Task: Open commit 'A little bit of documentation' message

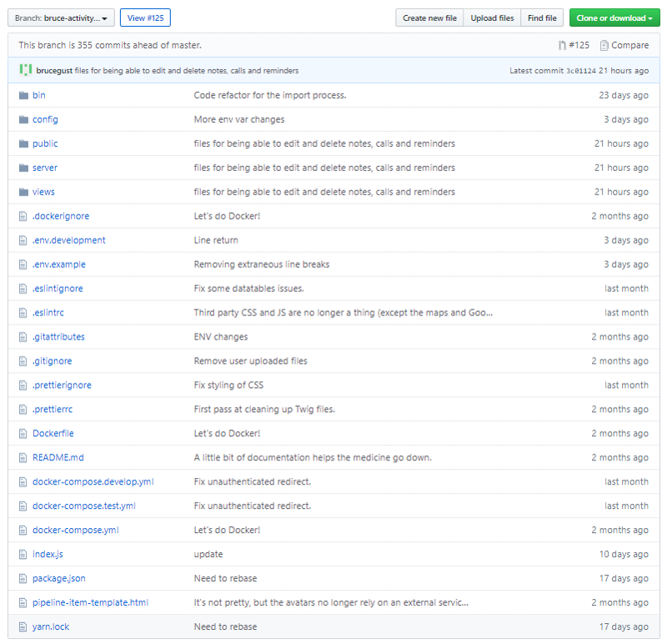Action: 313,458
